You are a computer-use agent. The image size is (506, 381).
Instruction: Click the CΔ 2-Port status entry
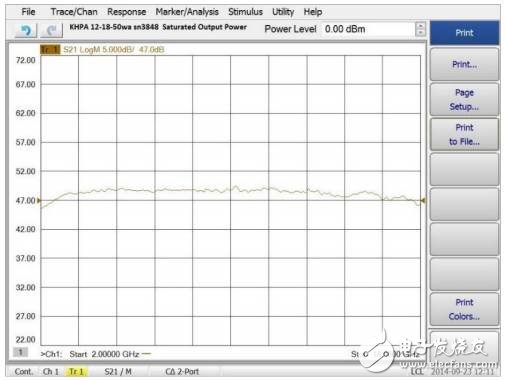click(182, 371)
